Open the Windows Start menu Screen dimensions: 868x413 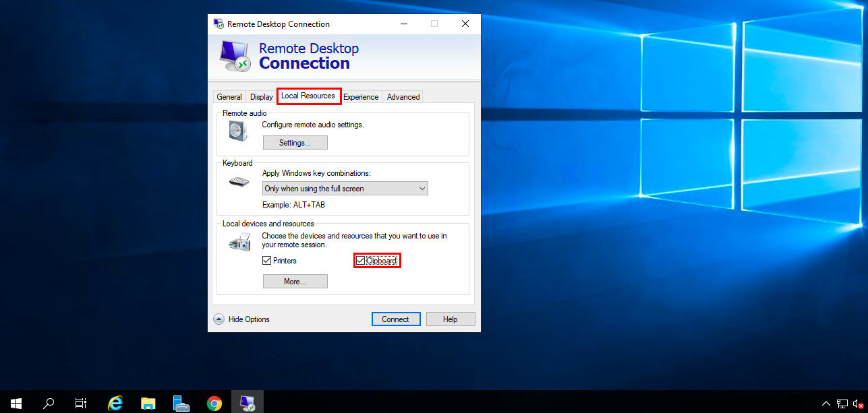(x=16, y=404)
